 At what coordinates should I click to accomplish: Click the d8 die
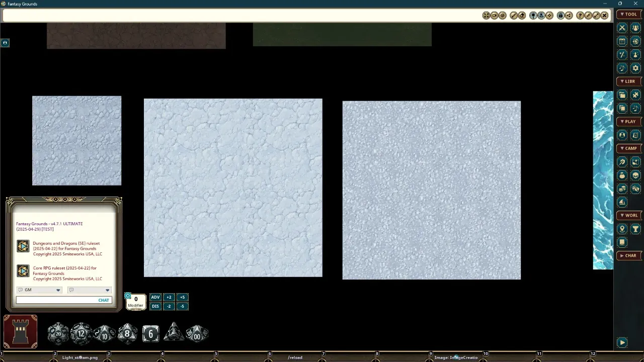pos(127,333)
